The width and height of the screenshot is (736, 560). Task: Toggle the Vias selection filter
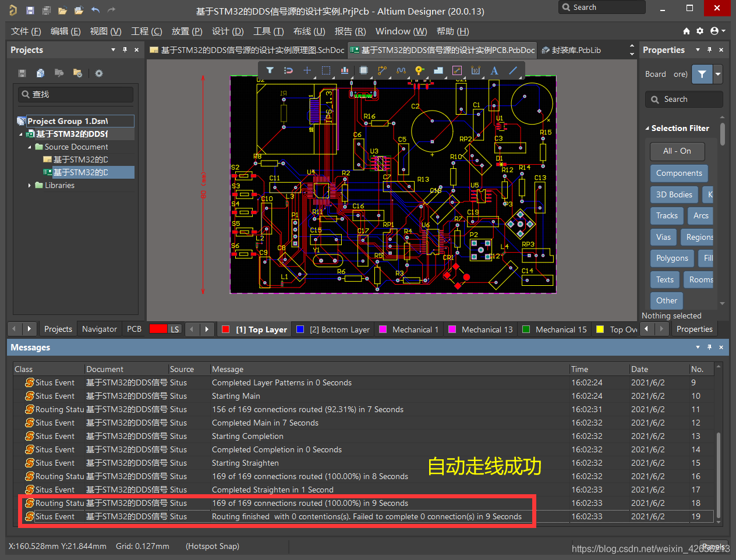[663, 237]
